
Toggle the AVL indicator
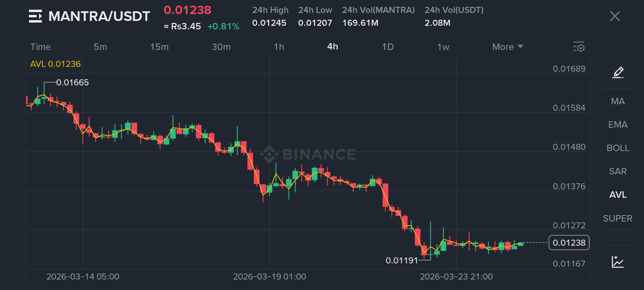[618, 195]
